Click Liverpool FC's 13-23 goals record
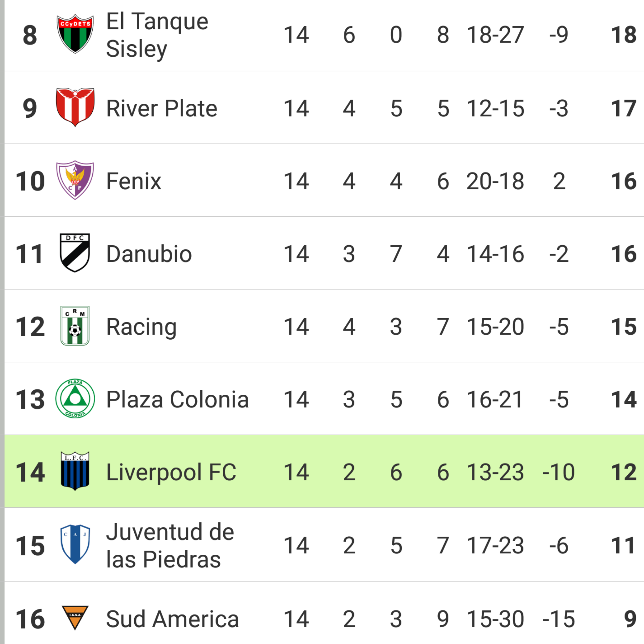The width and height of the screenshot is (644, 644). pyautogui.click(x=495, y=472)
